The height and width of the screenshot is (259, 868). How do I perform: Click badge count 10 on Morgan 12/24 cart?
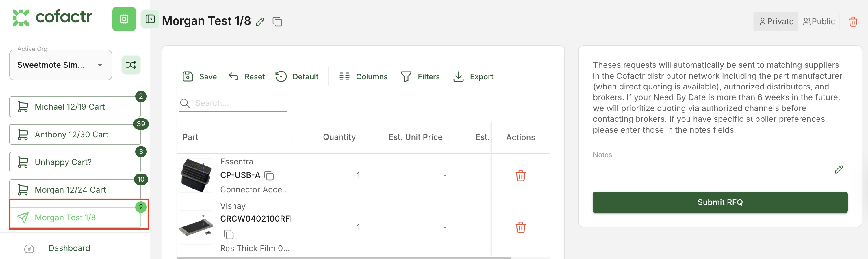tap(141, 179)
